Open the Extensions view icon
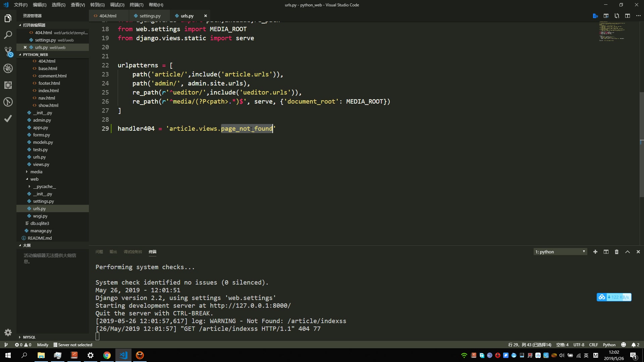Image resolution: width=644 pixels, height=362 pixels. (x=8, y=85)
